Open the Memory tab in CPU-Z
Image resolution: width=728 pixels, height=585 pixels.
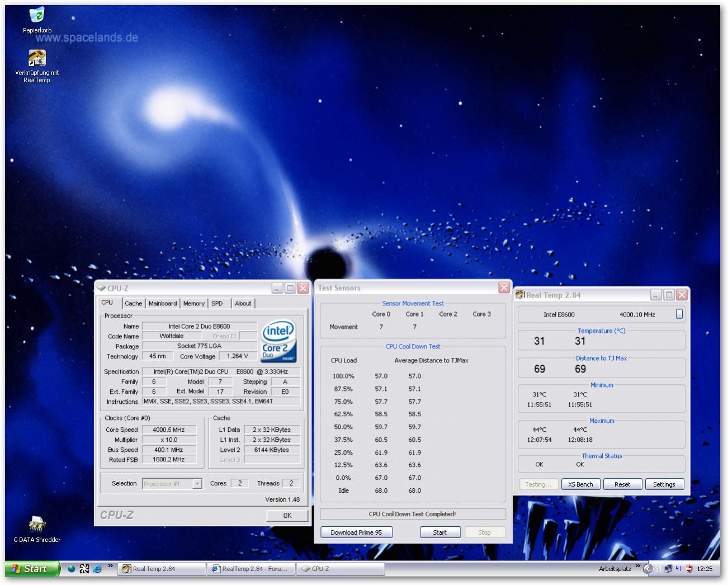[x=194, y=304]
